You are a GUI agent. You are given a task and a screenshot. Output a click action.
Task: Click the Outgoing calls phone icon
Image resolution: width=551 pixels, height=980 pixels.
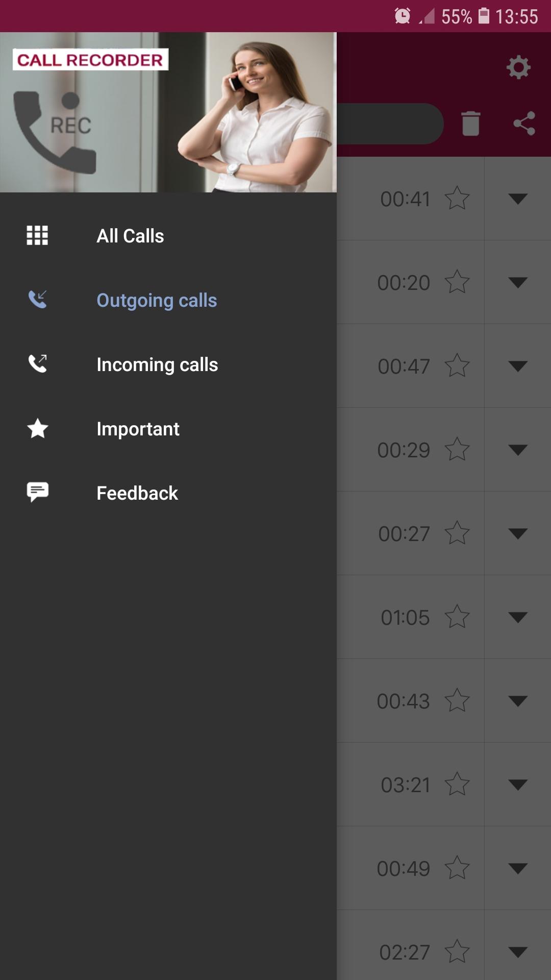tap(38, 300)
